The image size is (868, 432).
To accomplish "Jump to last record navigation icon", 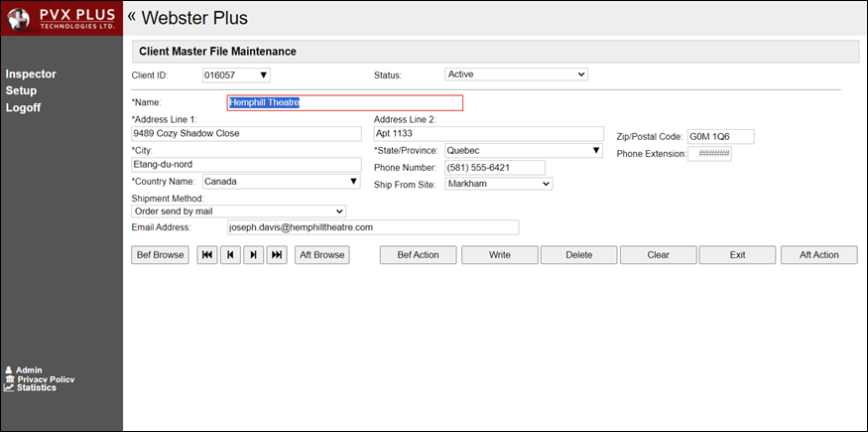I will [x=277, y=255].
